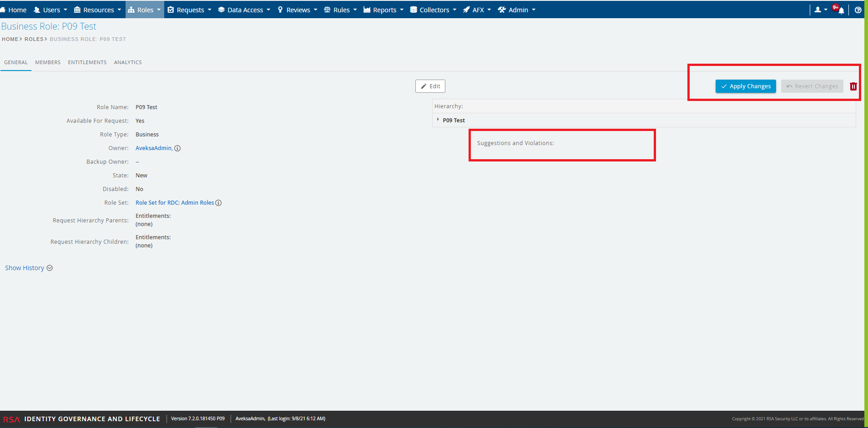Click info icon next to AveksaAdmin owner

click(177, 148)
